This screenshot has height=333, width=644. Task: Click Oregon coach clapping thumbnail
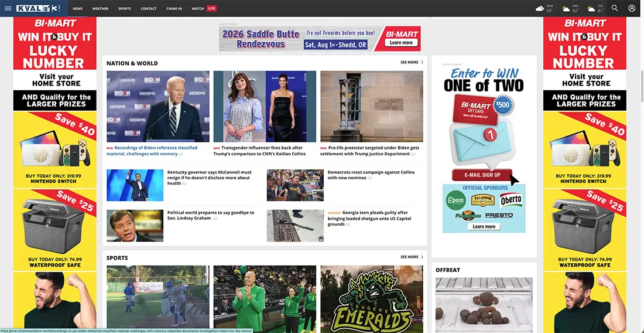click(x=265, y=299)
